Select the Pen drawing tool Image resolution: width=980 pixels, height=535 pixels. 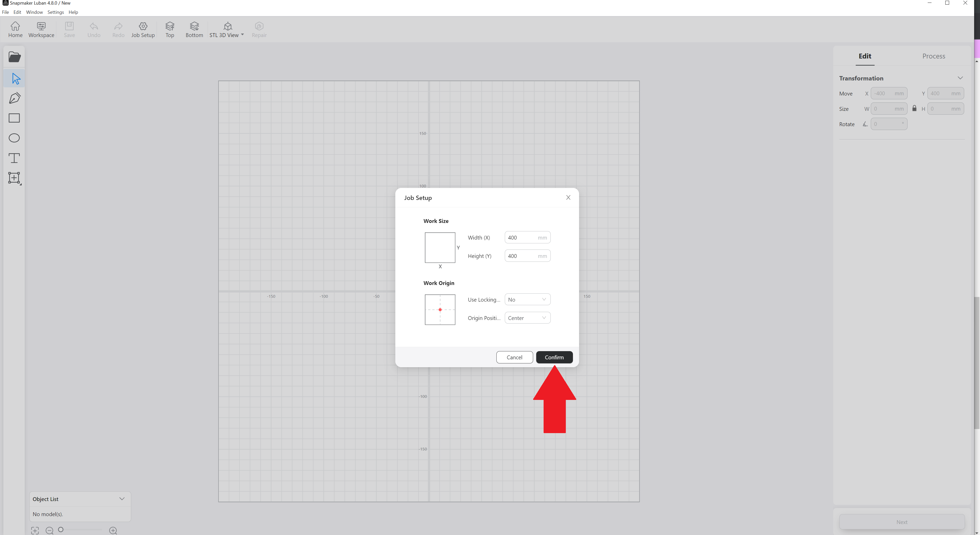tap(15, 98)
